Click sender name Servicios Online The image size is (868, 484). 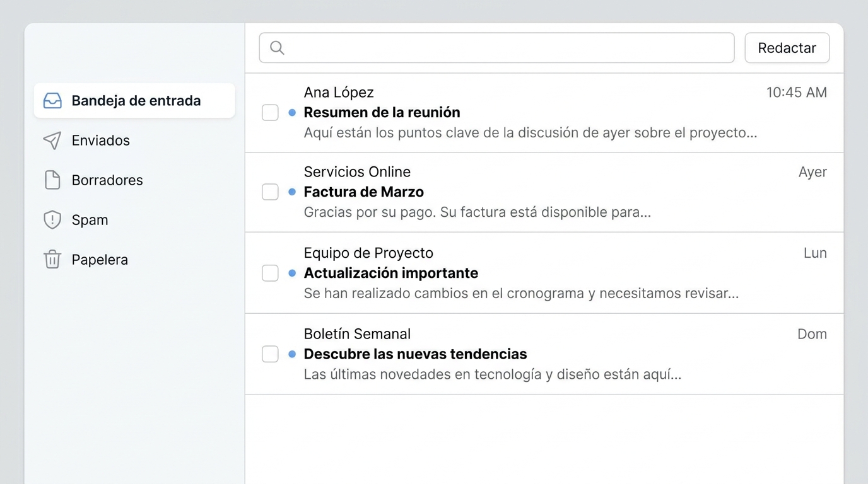pos(357,172)
